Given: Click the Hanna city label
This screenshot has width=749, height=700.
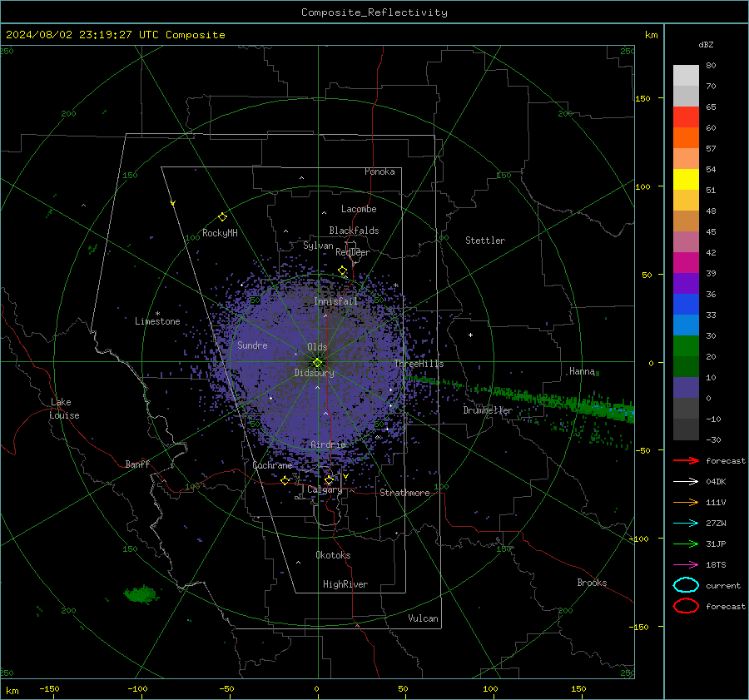Looking at the screenshot, I should coord(582,371).
